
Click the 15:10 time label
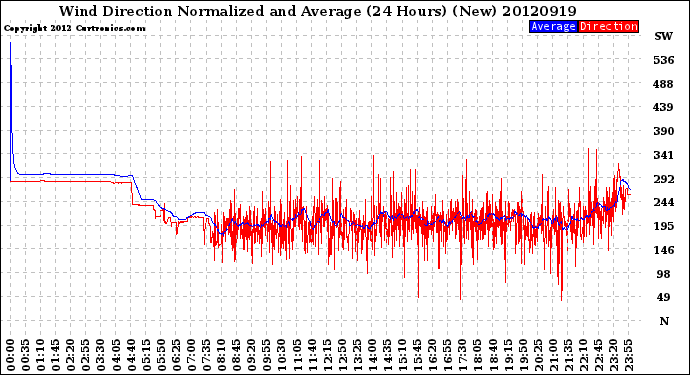(402, 355)
